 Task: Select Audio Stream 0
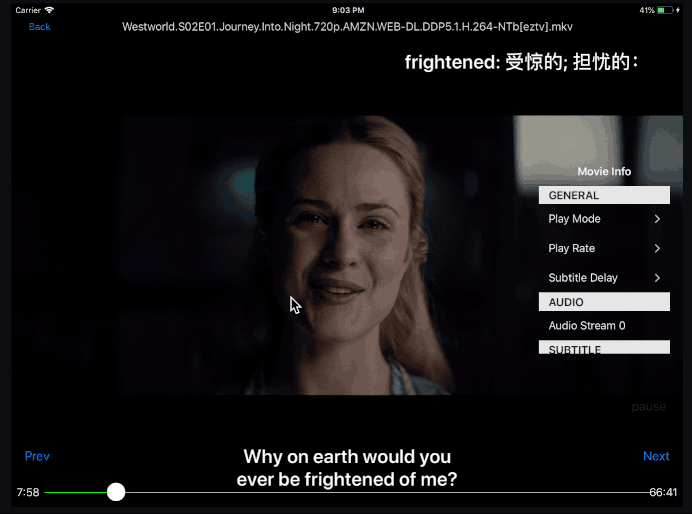point(604,326)
